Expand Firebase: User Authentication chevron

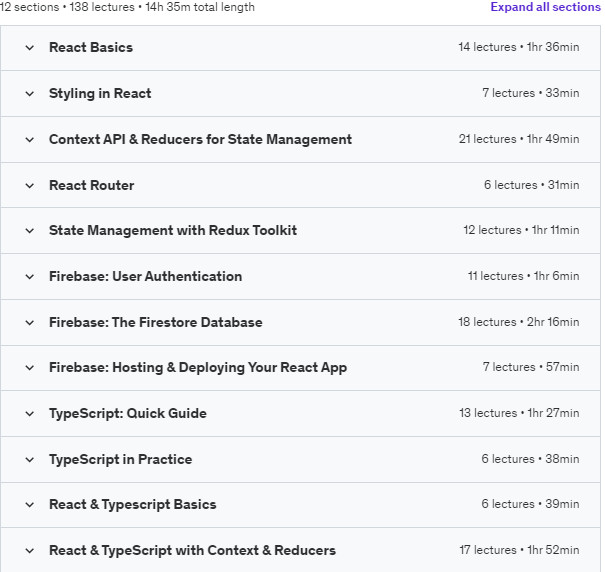[x=30, y=277]
